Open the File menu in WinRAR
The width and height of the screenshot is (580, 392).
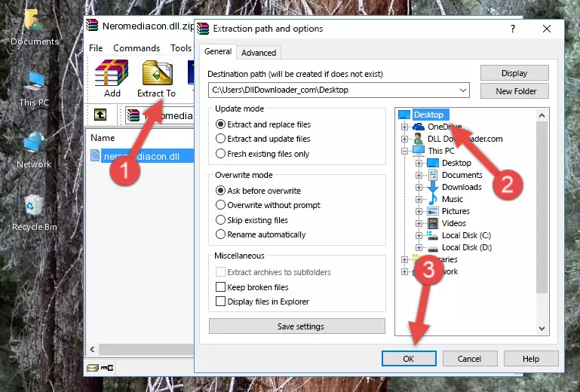[96, 48]
